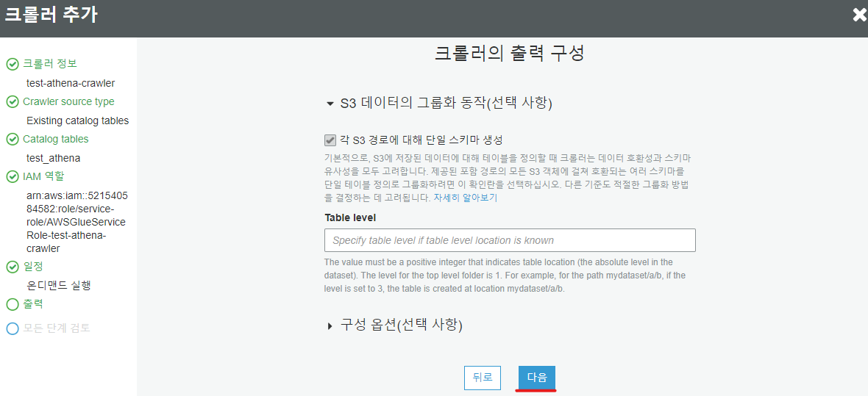Click the green checkmark beside 일정
The image size is (868, 396).
(x=13, y=267)
